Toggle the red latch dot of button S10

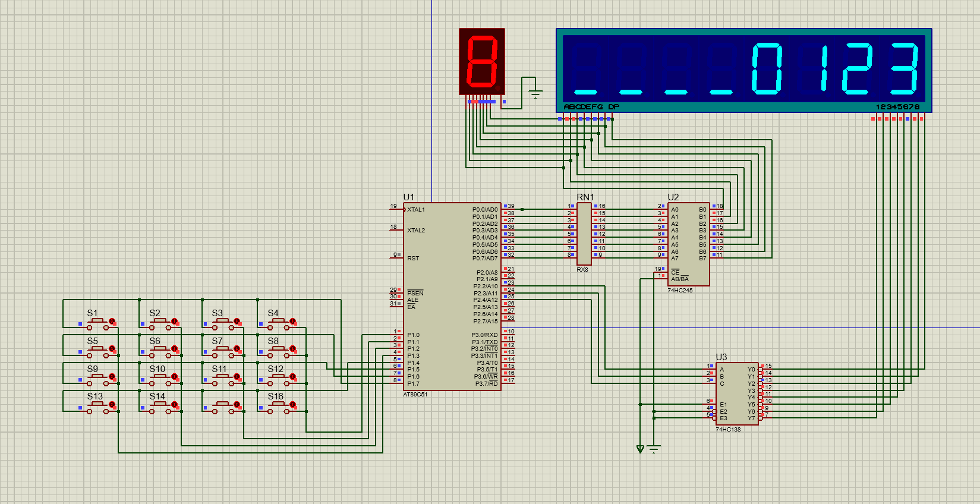174,377
